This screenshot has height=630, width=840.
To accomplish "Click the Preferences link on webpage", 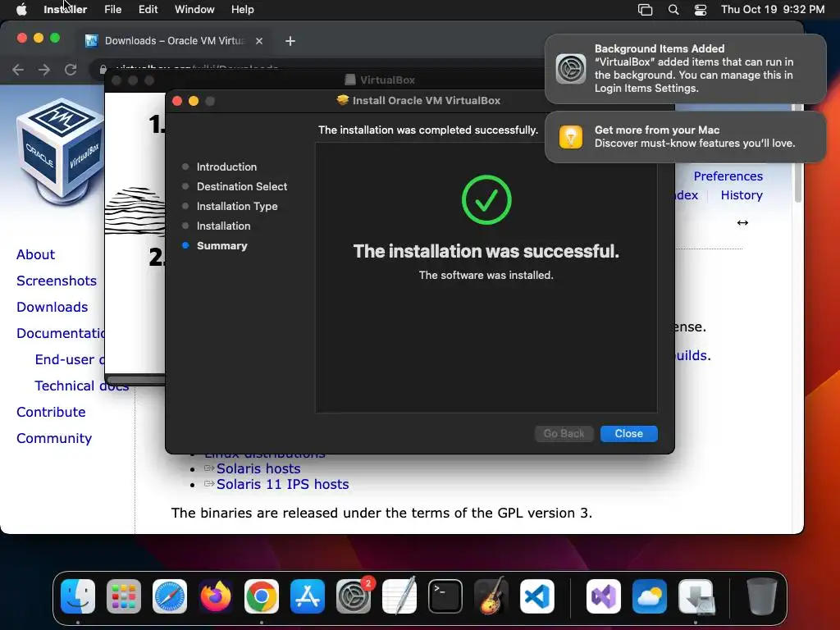I will [x=728, y=176].
